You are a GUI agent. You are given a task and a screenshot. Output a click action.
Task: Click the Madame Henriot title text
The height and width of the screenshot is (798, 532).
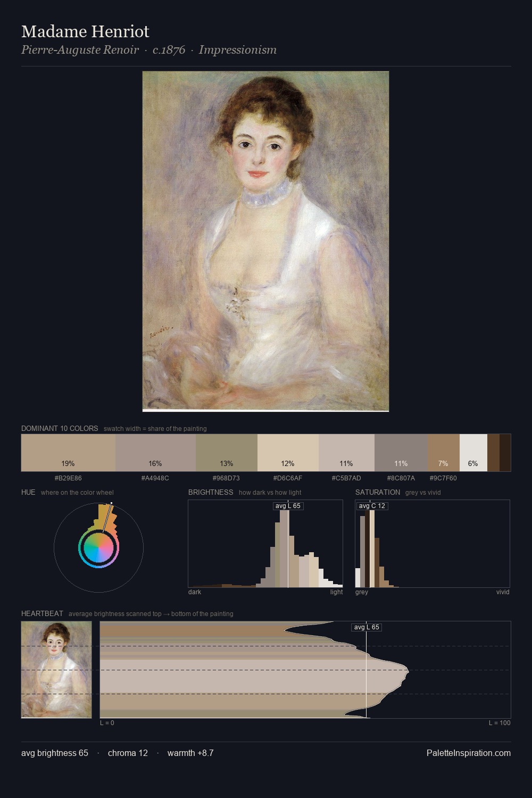(85, 32)
